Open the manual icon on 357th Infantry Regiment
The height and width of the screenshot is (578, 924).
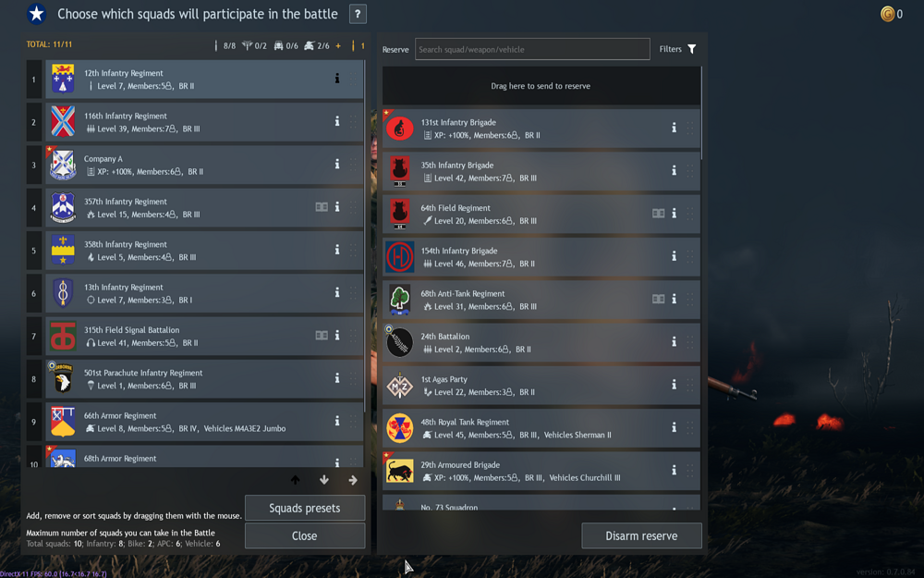(x=322, y=207)
